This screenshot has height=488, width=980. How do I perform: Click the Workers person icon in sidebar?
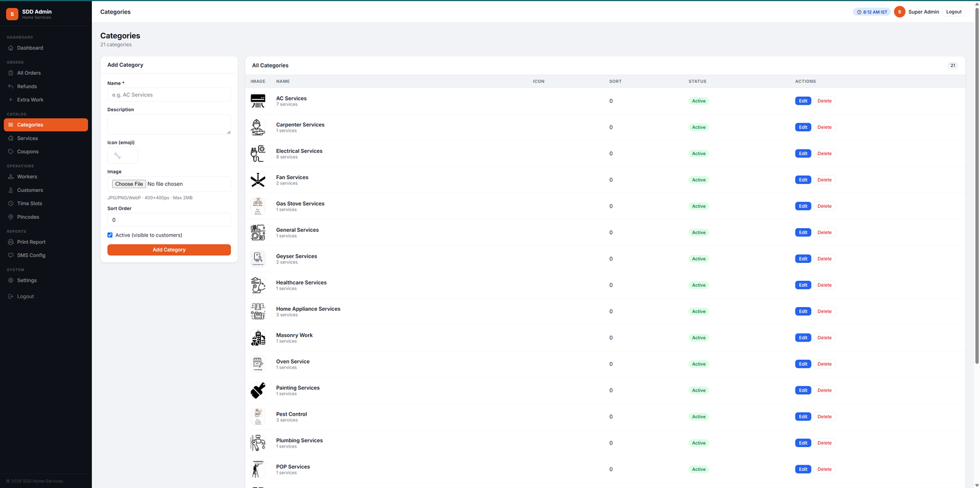pos(10,177)
